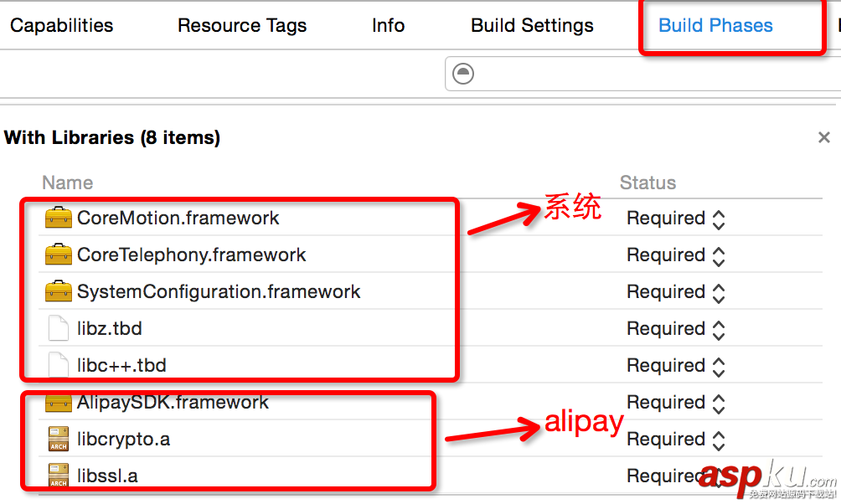Click the libz.tbd document icon
Viewport: 841px width, 504px height.
59,328
